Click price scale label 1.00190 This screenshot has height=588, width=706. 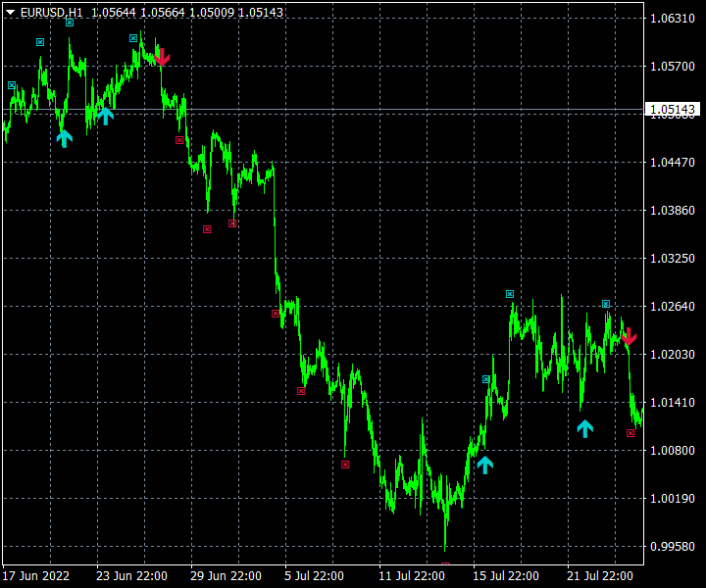(x=673, y=499)
